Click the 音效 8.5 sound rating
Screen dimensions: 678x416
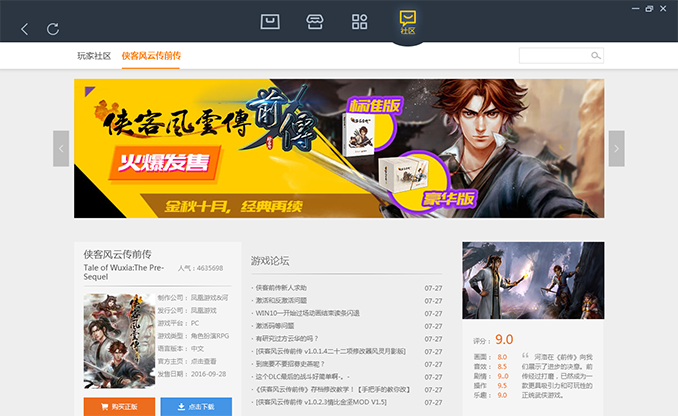point(490,366)
